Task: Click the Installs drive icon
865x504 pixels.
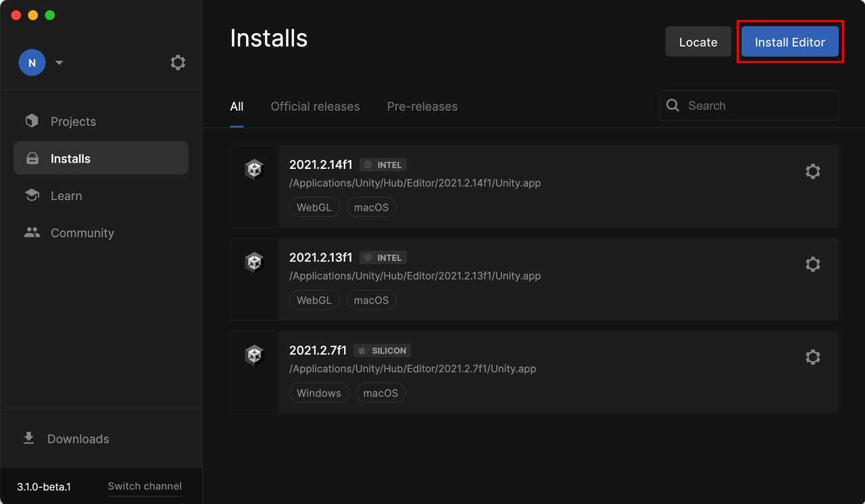Action: [x=32, y=159]
